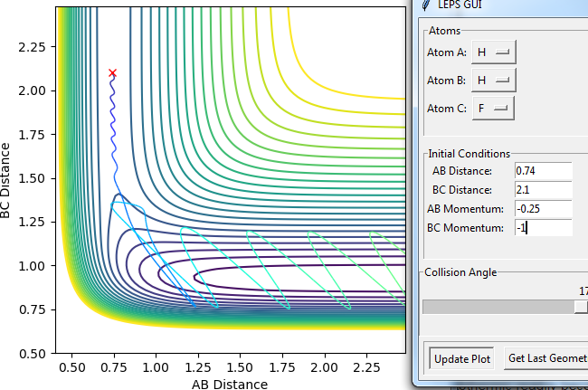Click the BC Distance input field

(x=544, y=190)
